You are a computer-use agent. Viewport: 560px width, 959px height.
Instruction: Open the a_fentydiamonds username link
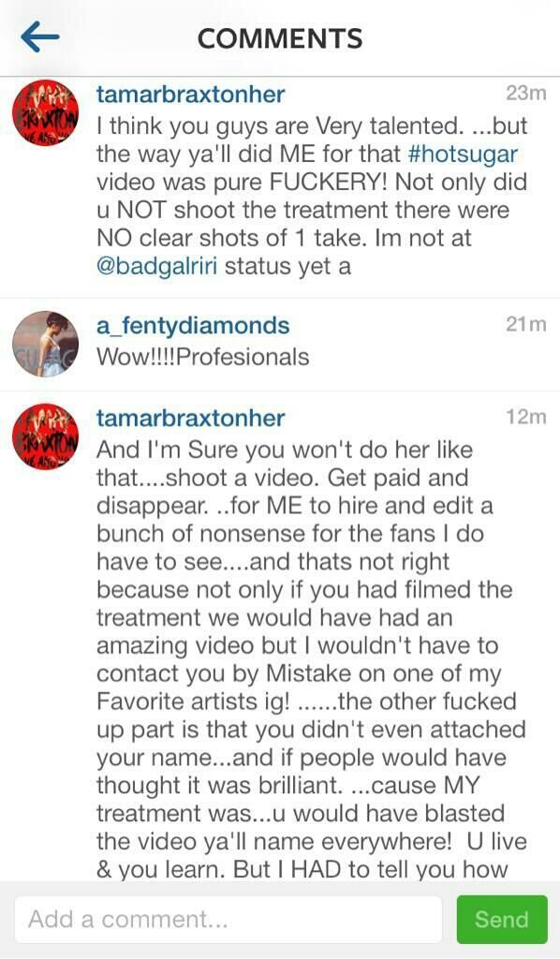coord(193,325)
